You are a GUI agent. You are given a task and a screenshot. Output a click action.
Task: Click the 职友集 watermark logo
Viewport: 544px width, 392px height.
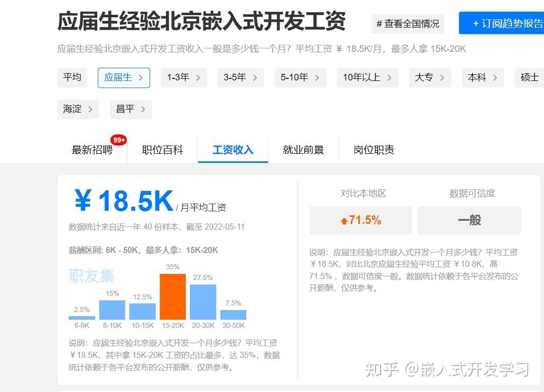pos(92,275)
